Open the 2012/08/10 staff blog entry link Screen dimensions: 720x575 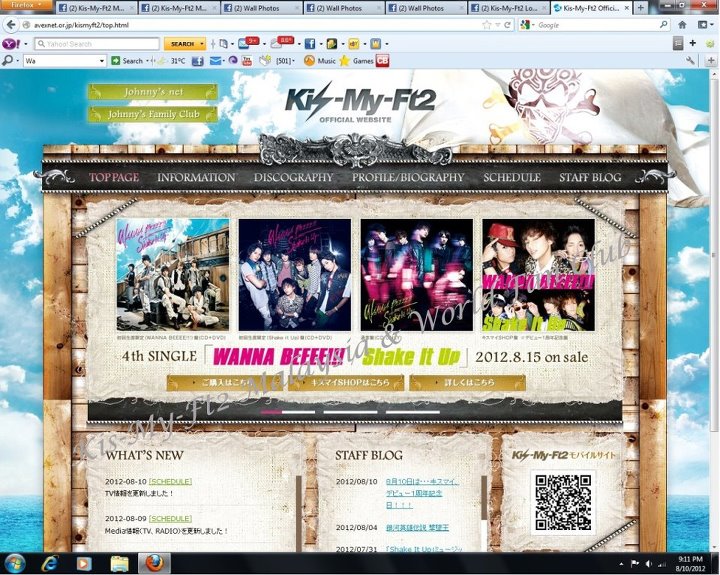pyautogui.click(x=422, y=493)
